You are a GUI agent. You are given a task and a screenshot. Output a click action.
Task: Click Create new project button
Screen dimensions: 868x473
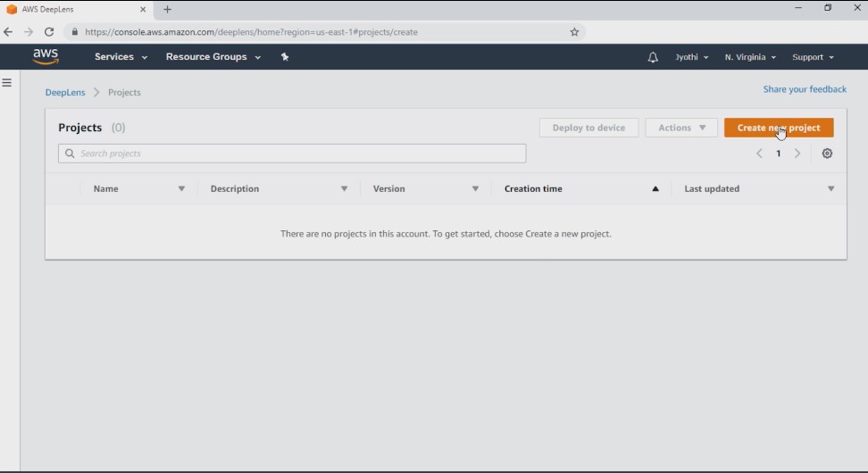779,128
